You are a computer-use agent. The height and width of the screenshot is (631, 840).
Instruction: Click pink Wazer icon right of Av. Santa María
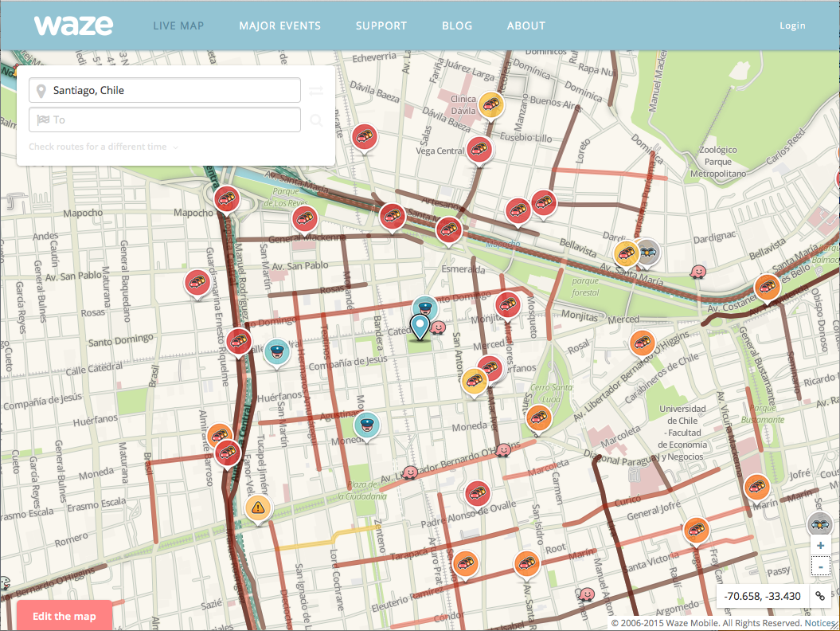click(x=698, y=273)
